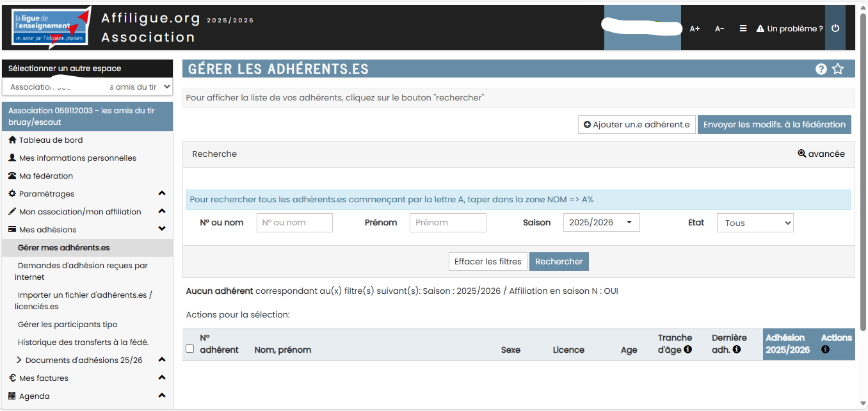This screenshot has width=868, height=411.
Task: Click the help question mark icon
Action: (821, 69)
